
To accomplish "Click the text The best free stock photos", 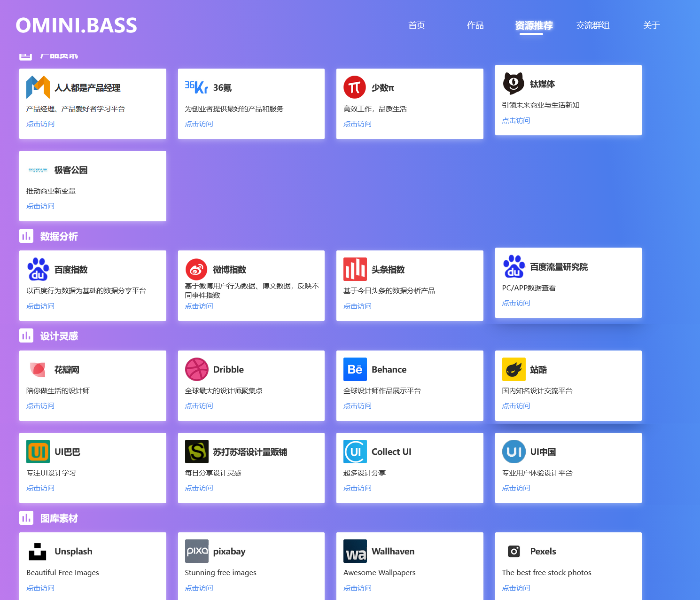I will pyautogui.click(x=547, y=573).
